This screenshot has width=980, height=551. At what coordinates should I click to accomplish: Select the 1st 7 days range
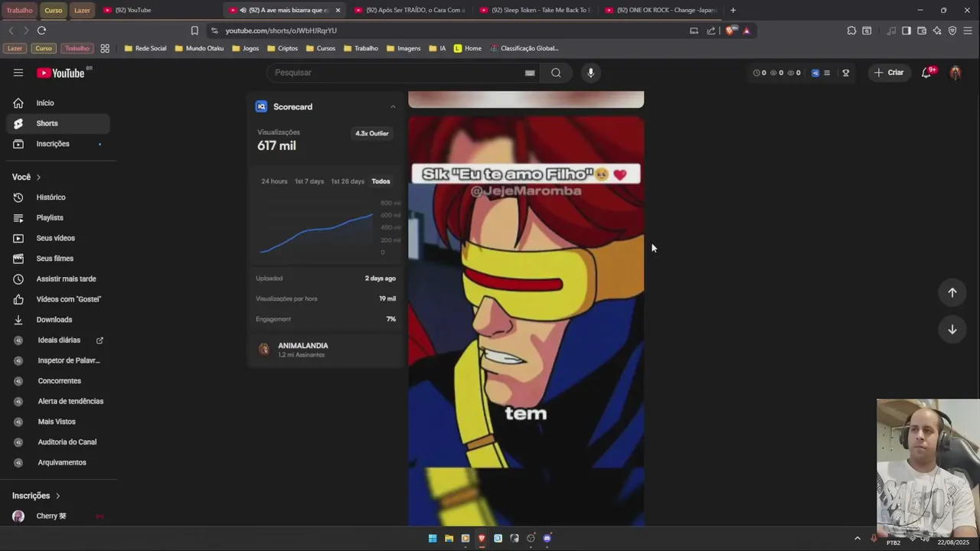(309, 181)
